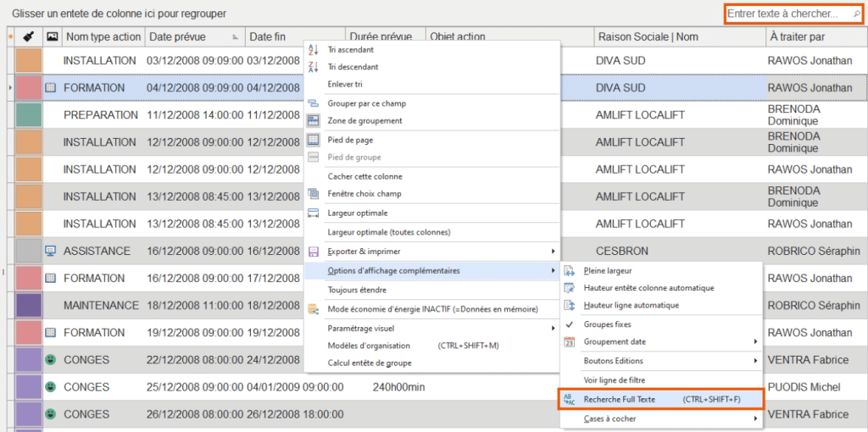Click the Zone de groupement icon
The height and width of the screenshot is (432, 868).
coord(313,121)
